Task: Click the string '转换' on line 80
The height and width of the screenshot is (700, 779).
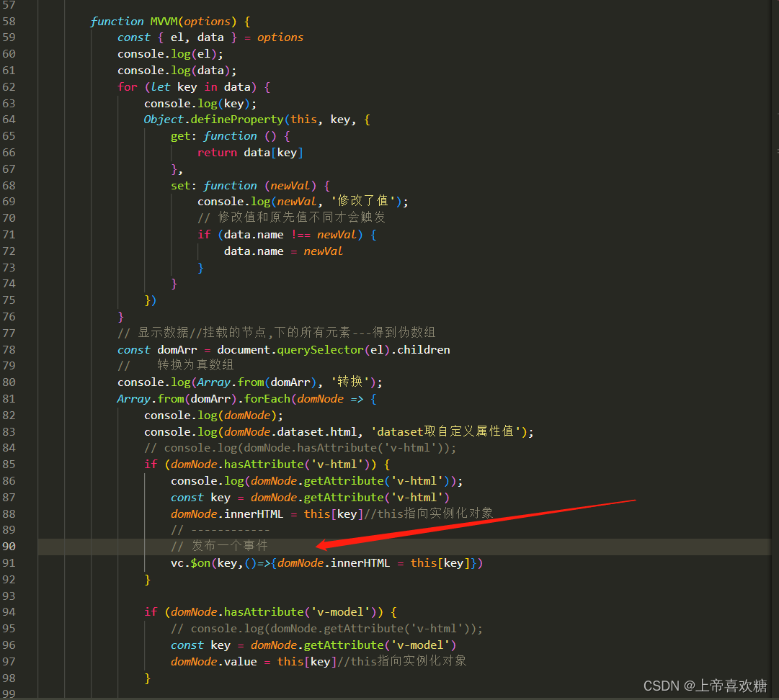Action: tap(350, 382)
